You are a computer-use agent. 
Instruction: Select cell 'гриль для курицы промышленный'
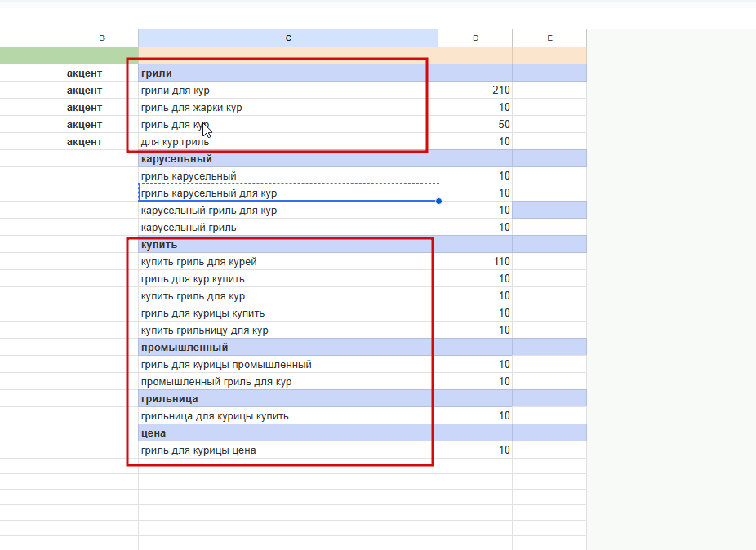point(288,365)
